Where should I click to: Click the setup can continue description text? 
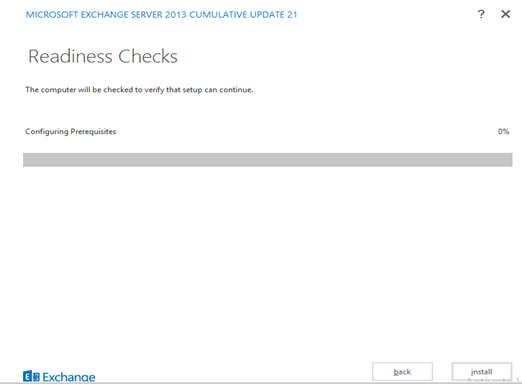click(139, 90)
